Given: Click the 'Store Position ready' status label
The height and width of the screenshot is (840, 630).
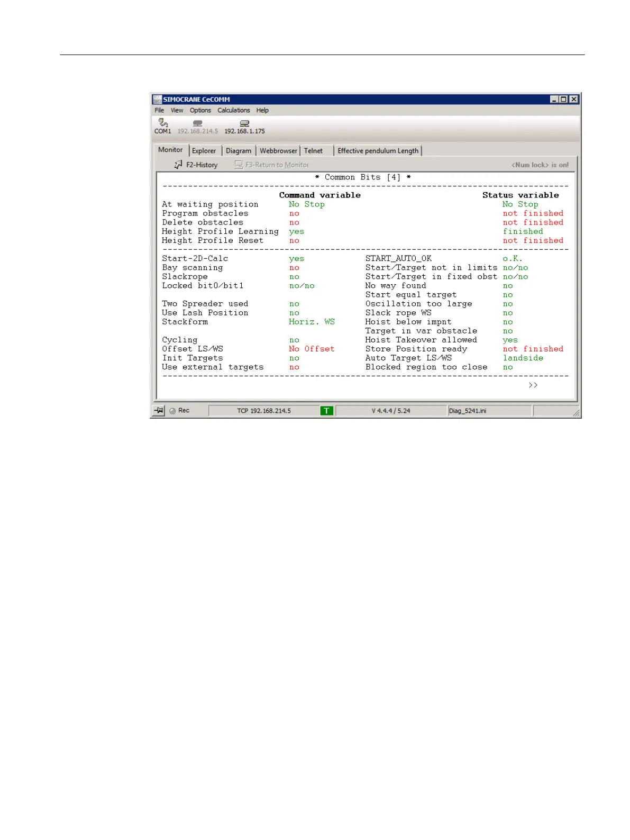Looking at the screenshot, I should [416, 349].
